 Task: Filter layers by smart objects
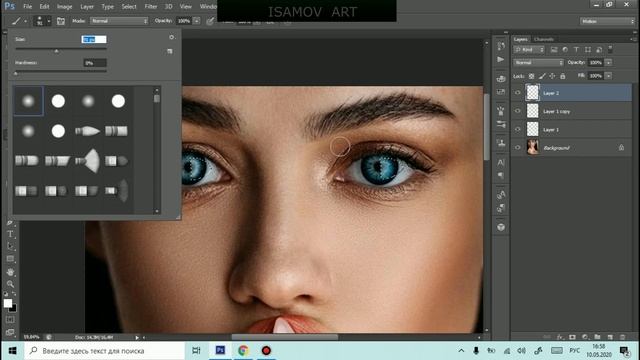pyautogui.click(x=599, y=50)
